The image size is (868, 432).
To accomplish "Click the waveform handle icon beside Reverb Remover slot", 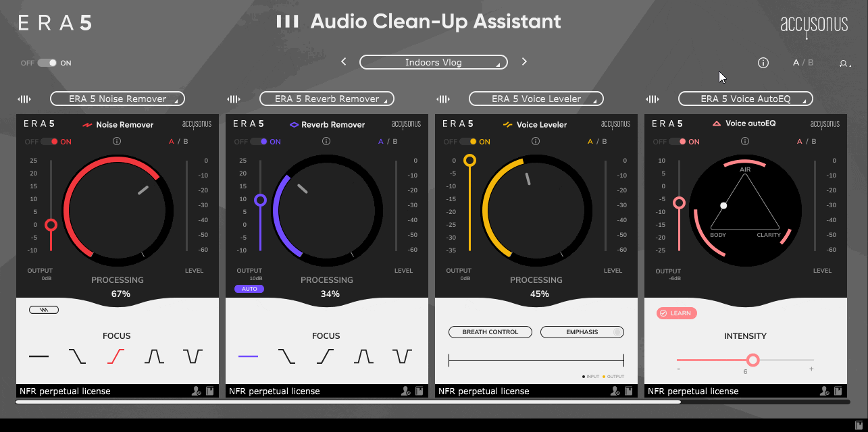I will click(234, 99).
